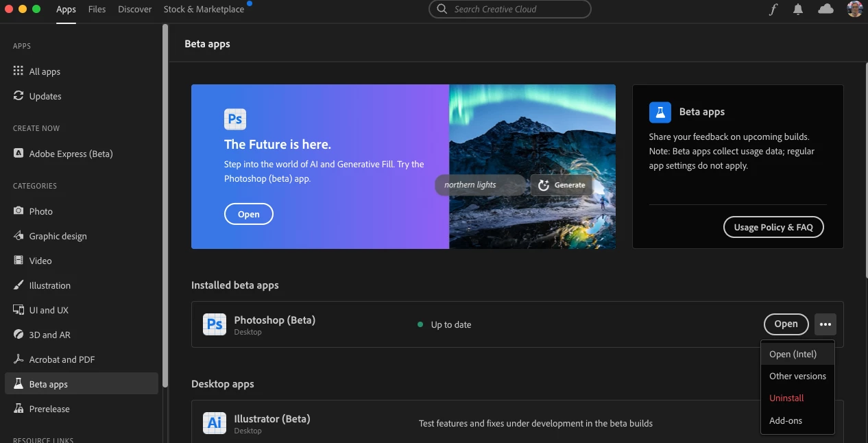Viewport: 868px width, 443px height.
Task: Switch to the Apps tab
Action: click(x=67, y=10)
